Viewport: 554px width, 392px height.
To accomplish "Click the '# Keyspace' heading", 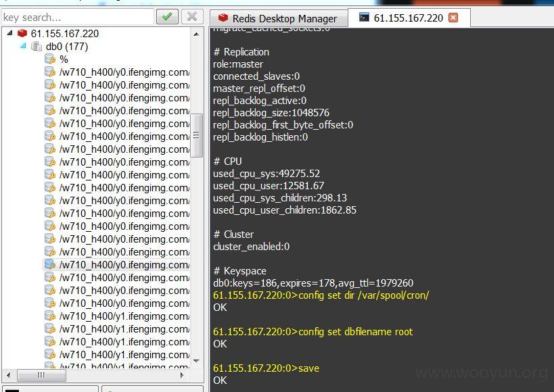I will tap(240, 271).
